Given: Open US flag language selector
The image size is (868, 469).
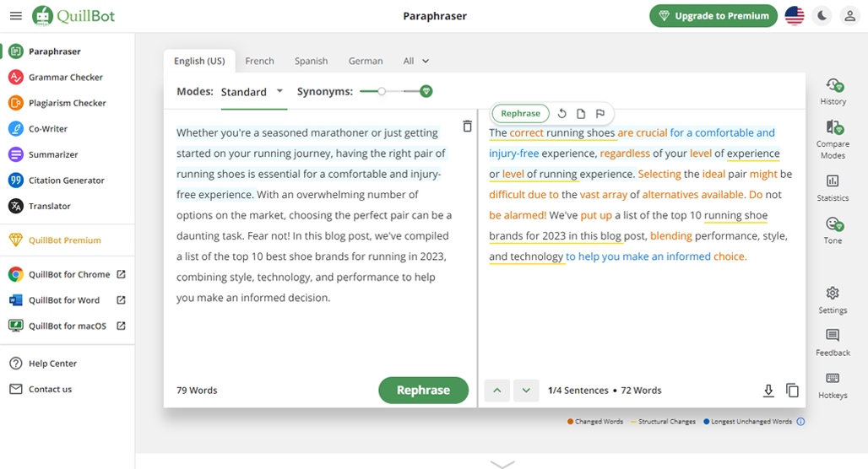Looking at the screenshot, I should click(795, 16).
